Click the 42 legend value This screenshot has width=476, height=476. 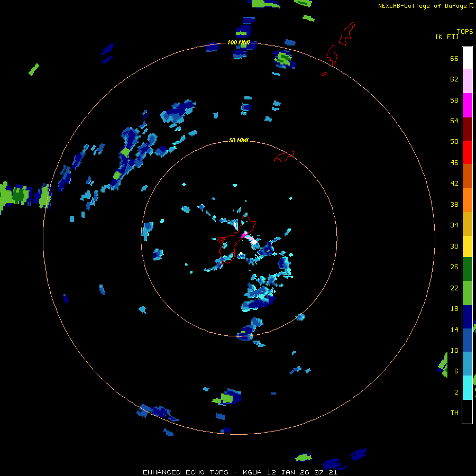(454, 184)
